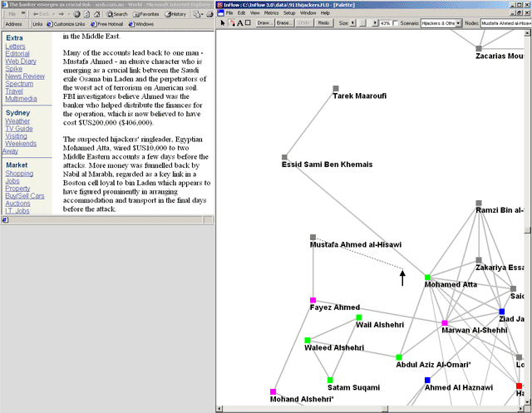Screen dimensions: 532x413
Task: Click the browser Refresh icon
Action: coord(87,14)
